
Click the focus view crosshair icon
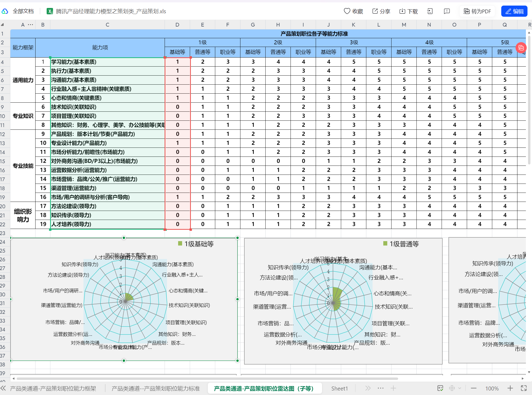click(452, 388)
